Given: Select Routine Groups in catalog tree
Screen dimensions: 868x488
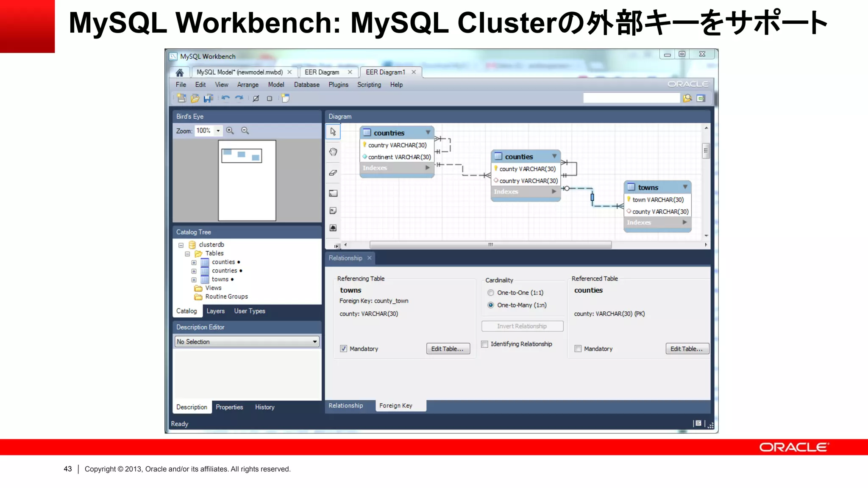Looking at the screenshot, I should (x=226, y=297).
